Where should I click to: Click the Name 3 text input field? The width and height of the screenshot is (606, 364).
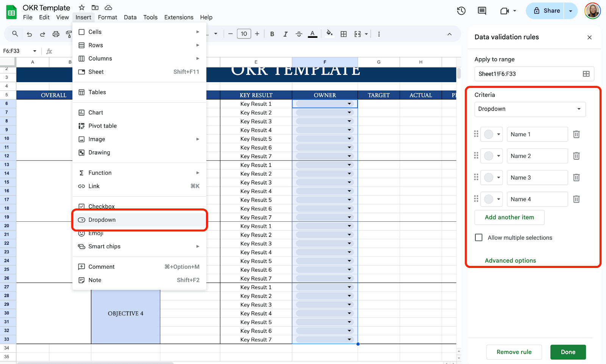(x=537, y=177)
